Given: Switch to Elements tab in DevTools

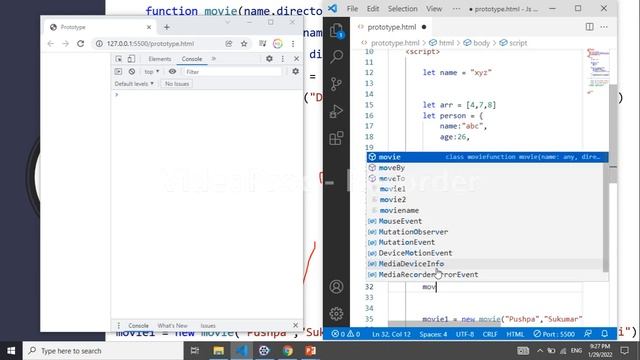Looking at the screenshot, I should pyautogui.click(x=160, y=59).
